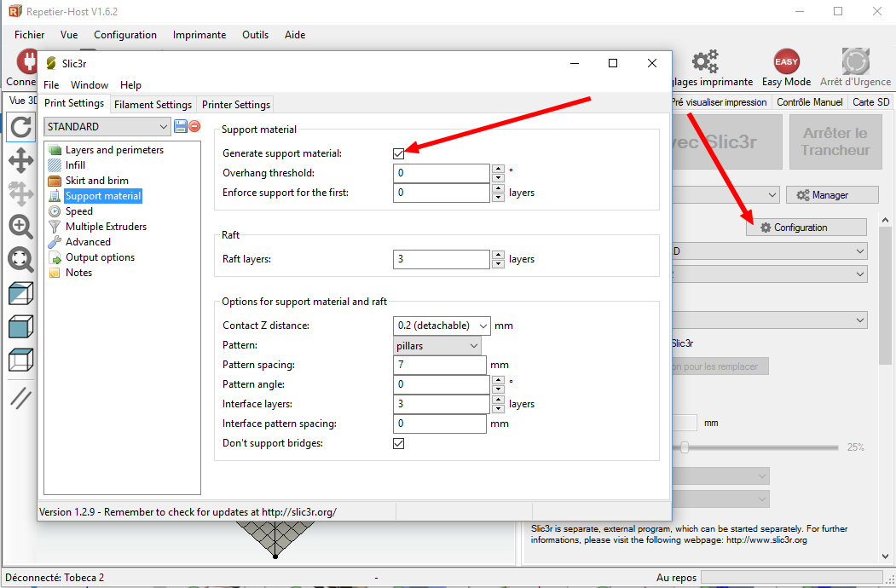Screen dimensions: 896x588
Task: Click the Configuration button
Action: click(806, 228)
